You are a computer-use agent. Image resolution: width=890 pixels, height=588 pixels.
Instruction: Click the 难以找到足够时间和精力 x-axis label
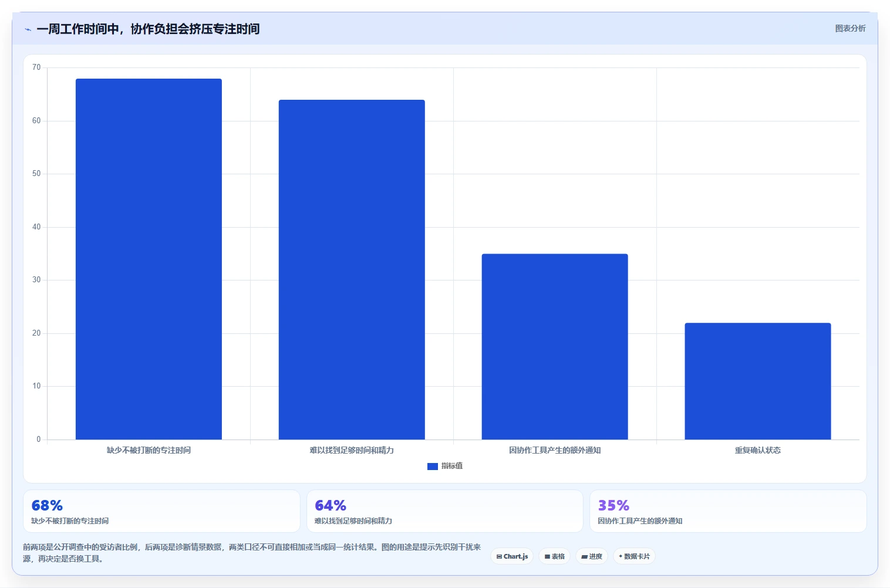pyautogui.click(x=352, y=450)
